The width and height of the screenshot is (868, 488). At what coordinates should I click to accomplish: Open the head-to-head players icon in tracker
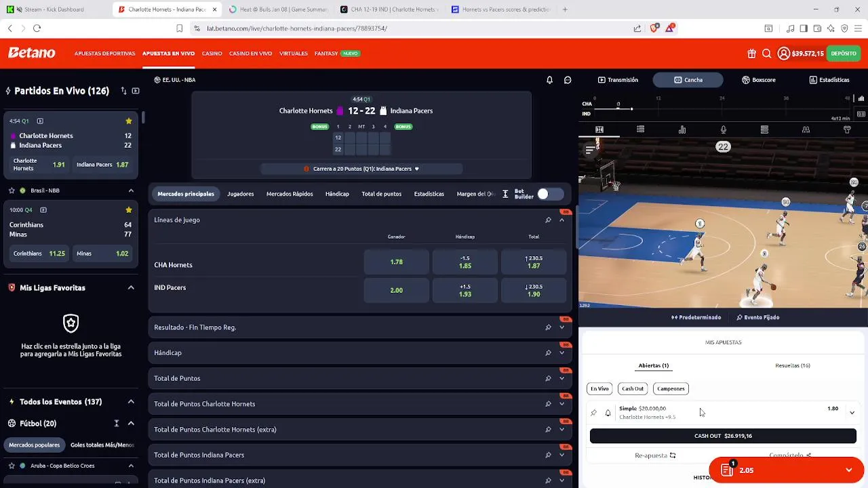pos(806,129)
